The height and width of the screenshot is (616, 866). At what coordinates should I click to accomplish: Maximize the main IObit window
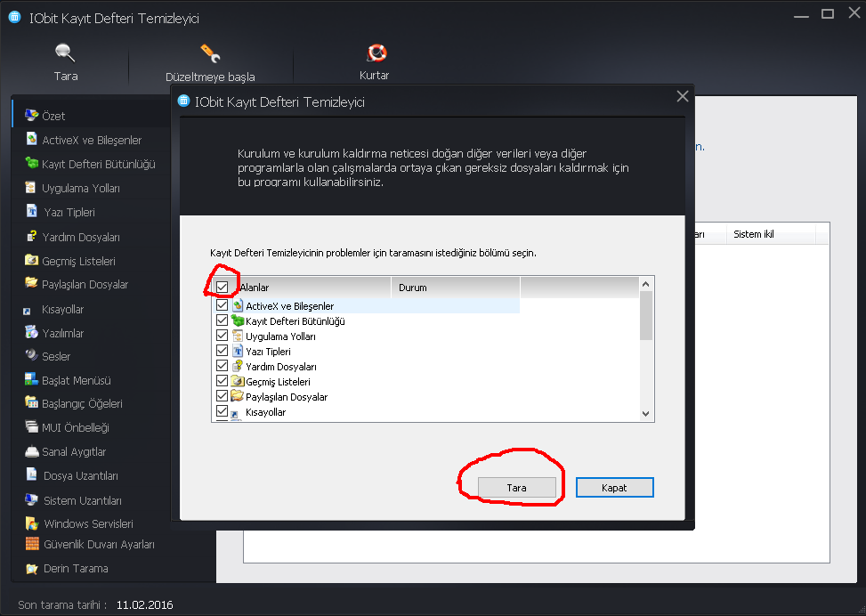coord(828,14)
